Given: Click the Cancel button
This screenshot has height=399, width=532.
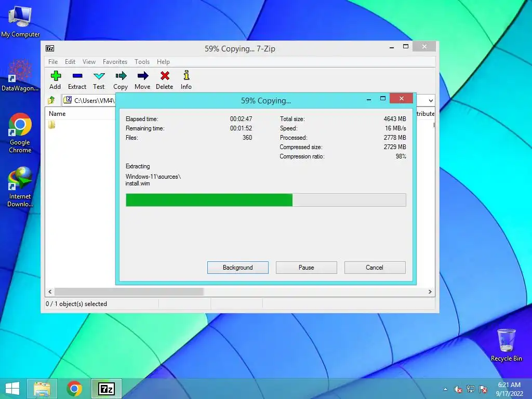Looking at the screenshot, I should tap(375, 268).
